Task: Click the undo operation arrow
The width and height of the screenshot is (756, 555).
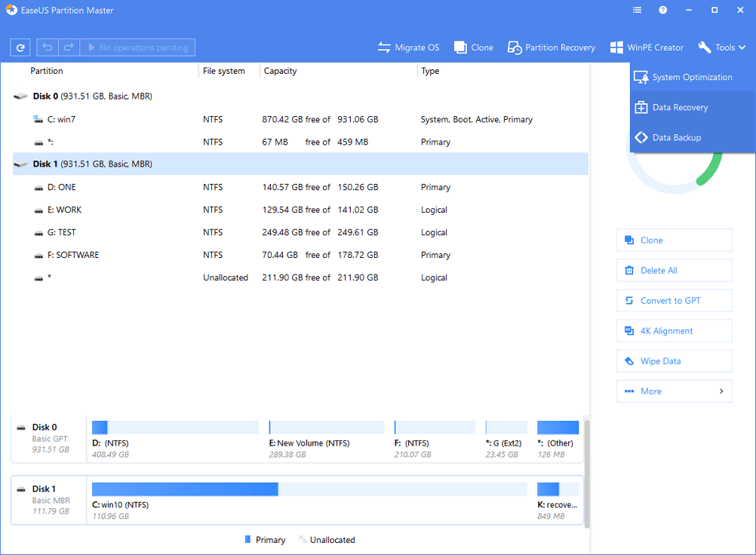Action: (48, 48)
